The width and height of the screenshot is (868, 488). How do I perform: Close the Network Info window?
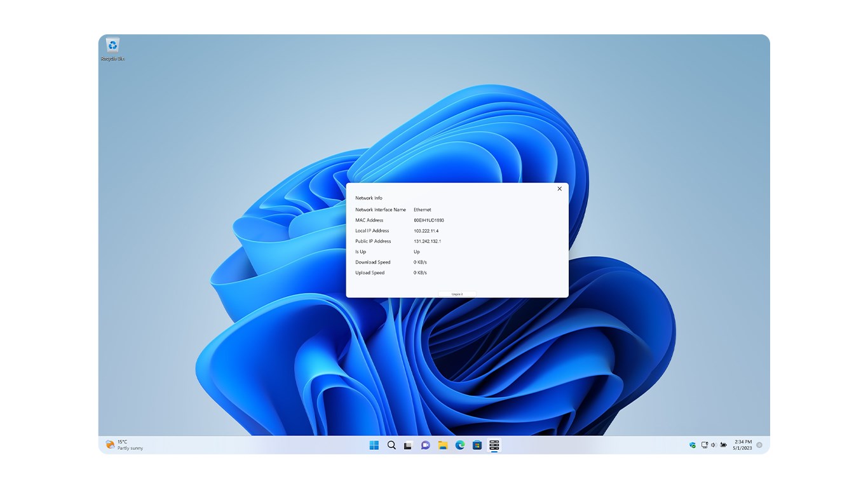[x=559, y=189]
